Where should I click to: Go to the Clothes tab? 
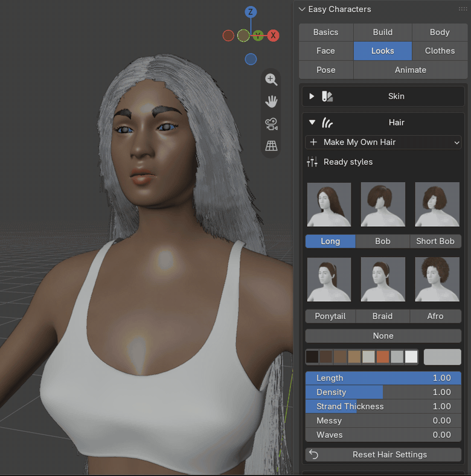coord(440,51)
